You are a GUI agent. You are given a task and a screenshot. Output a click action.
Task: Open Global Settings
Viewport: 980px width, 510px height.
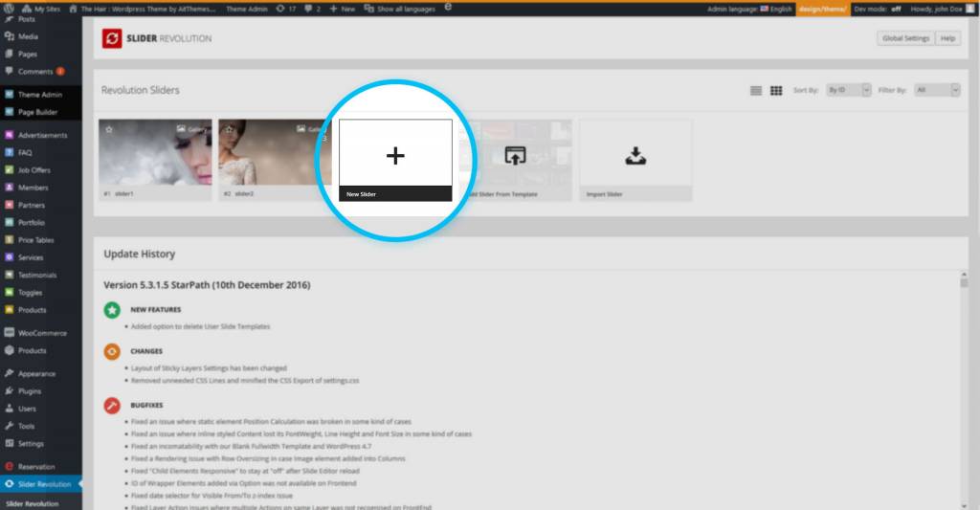[905, 38]
